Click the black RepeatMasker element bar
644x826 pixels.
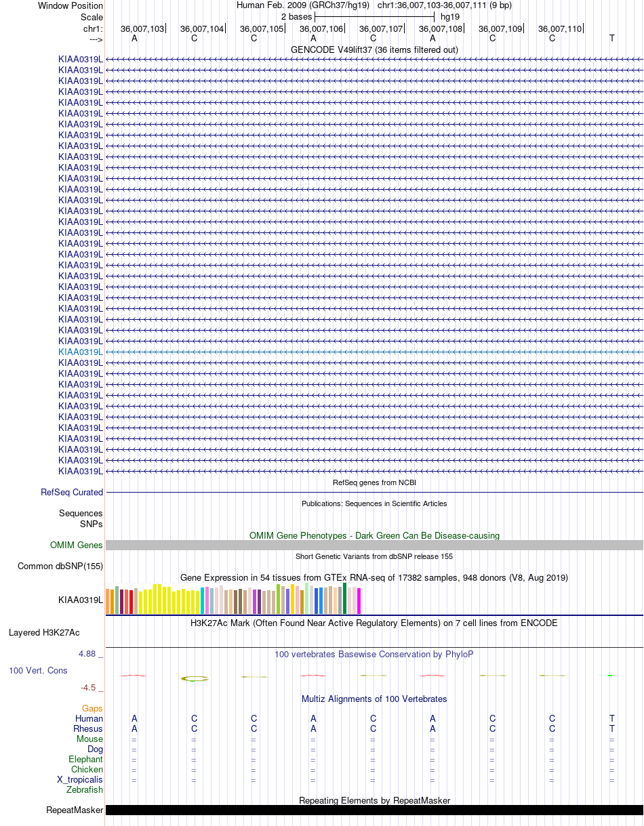(x=374, y=810)
